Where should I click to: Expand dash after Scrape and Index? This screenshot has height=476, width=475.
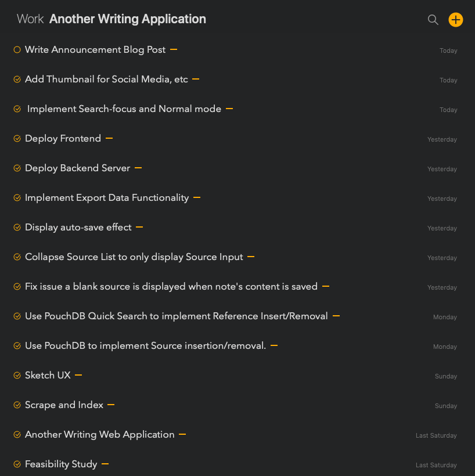111,405
